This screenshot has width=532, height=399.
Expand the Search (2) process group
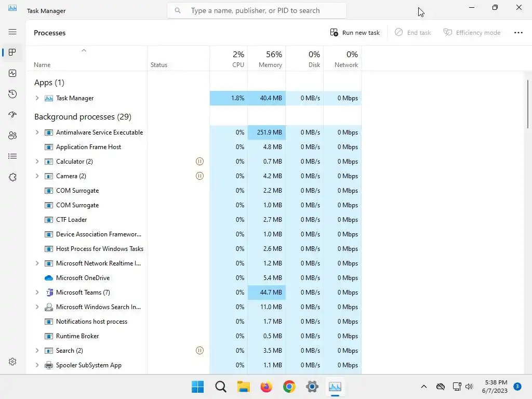tap(37, 351)
